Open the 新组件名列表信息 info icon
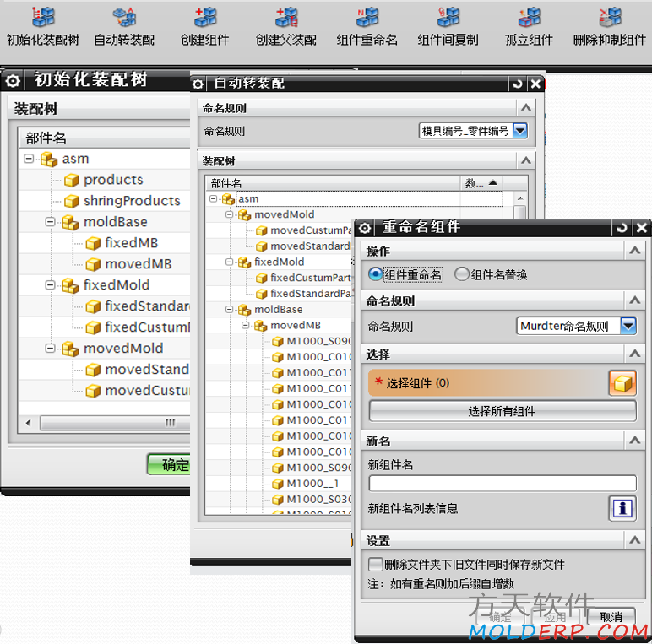The image size is (652, 644). pyautogui.click(x=622, y=508)
